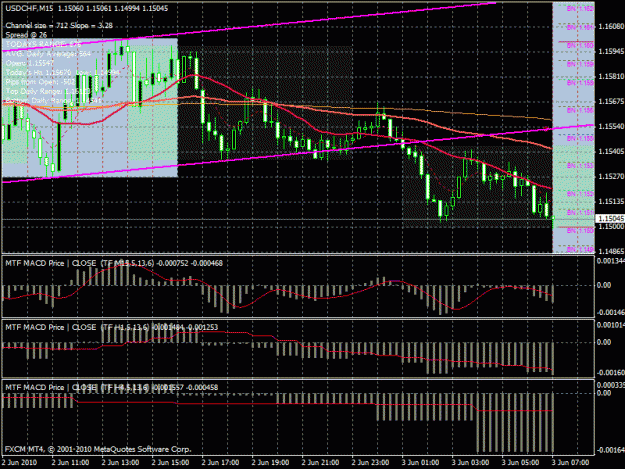Click the 1.14865 price at the axis bottom
The image size is (625, 469).
(611, 251)
